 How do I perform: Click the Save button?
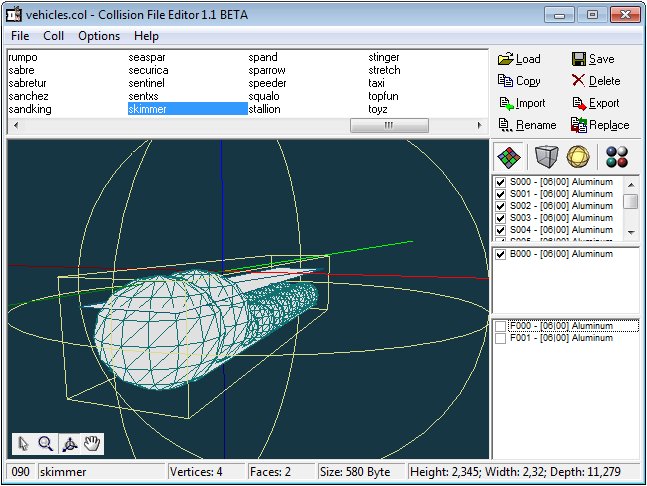point(593,59)
